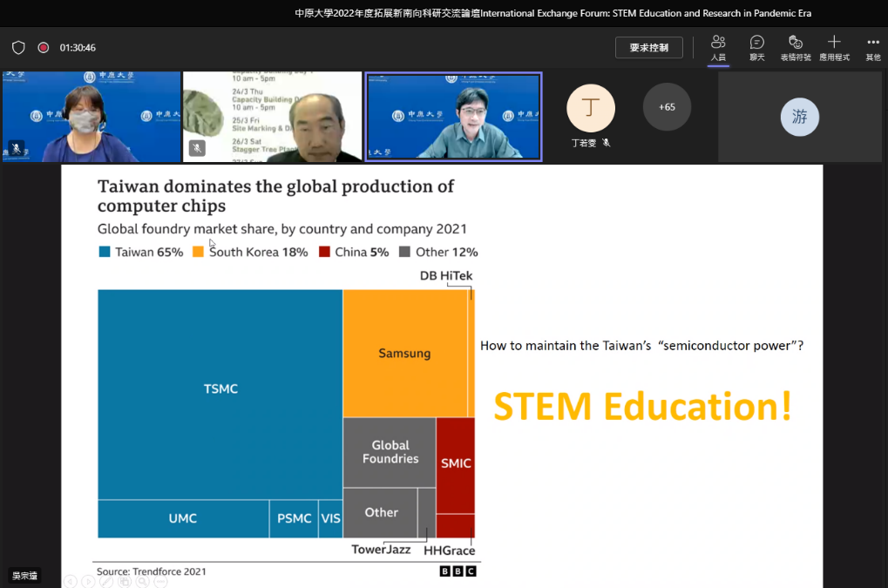This screenshot has width=888, height=588.
Task: Click the 'STEM Education!' heading
Action: 643,406
